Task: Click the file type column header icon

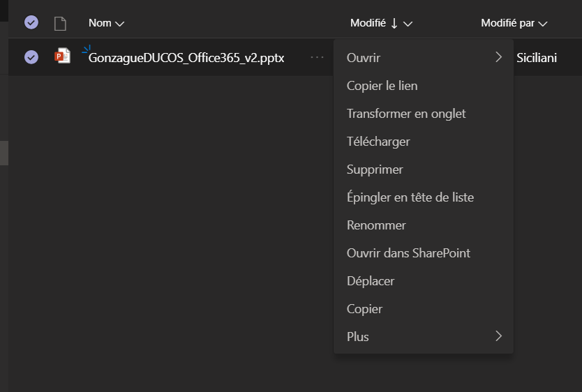Action: pos(60,24)
